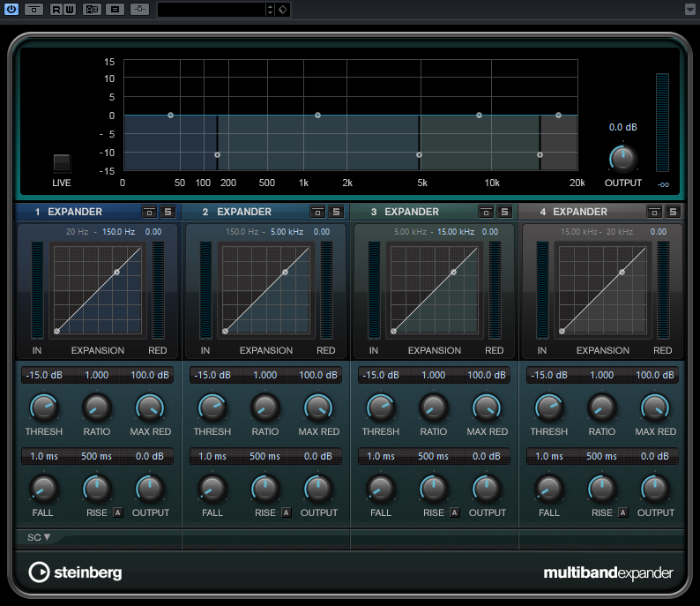The height and width of the screenshot is (606, 700).
Task: Bypass band 1 expander
Action: (149, 212)
